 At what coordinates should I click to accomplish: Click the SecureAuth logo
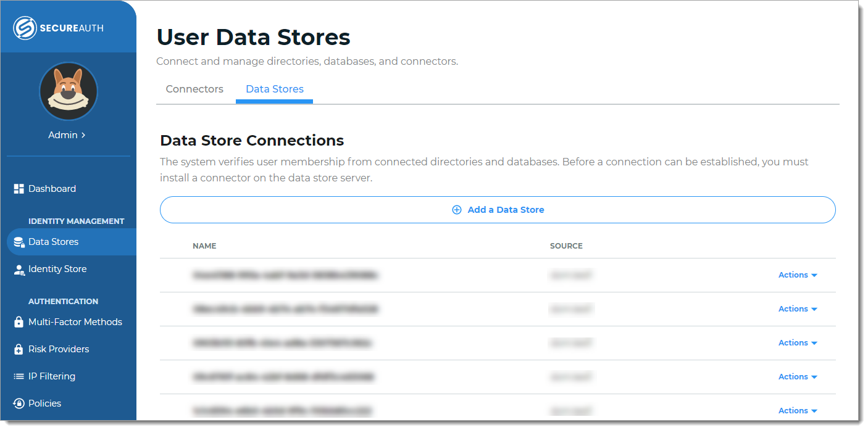point(58,27)
